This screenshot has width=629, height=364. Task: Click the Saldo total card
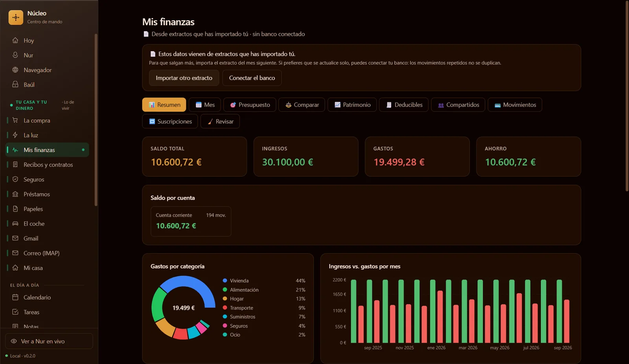coord(195,156)
